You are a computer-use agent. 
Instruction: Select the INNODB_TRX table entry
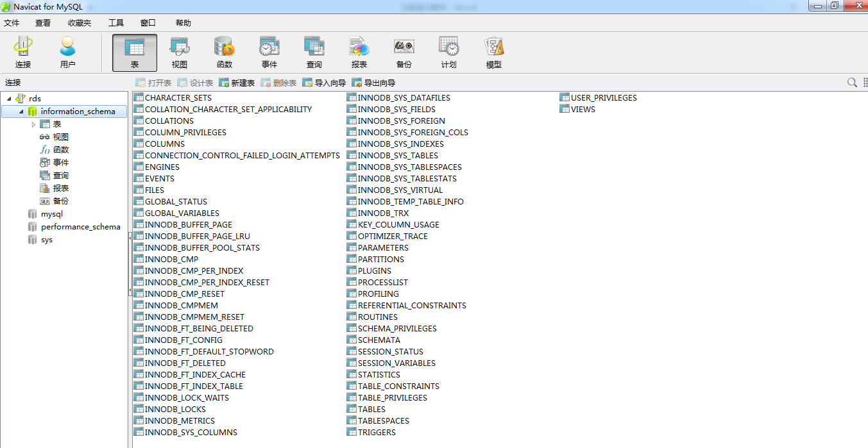[378, 213]
